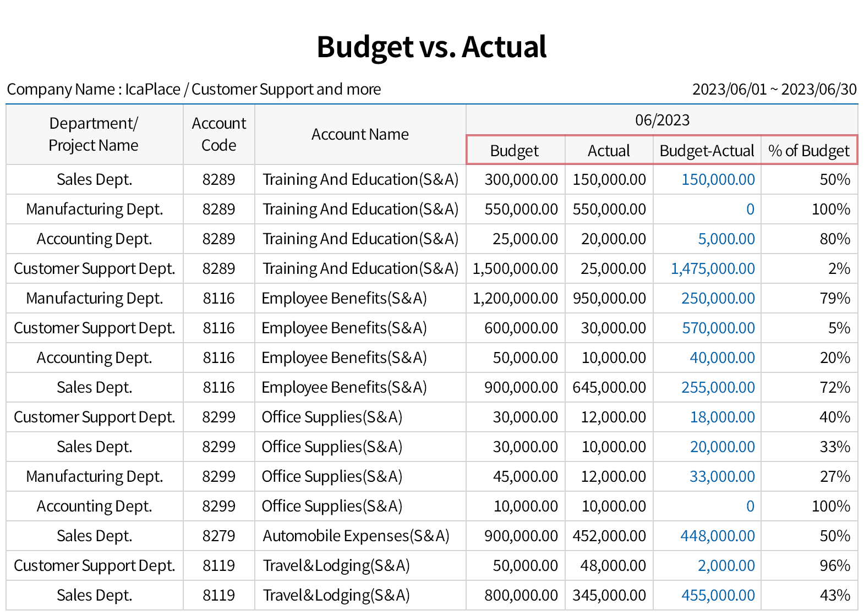Click the 570,000.00 difference link
The image size is (864, 616).
tap(718, 328)
